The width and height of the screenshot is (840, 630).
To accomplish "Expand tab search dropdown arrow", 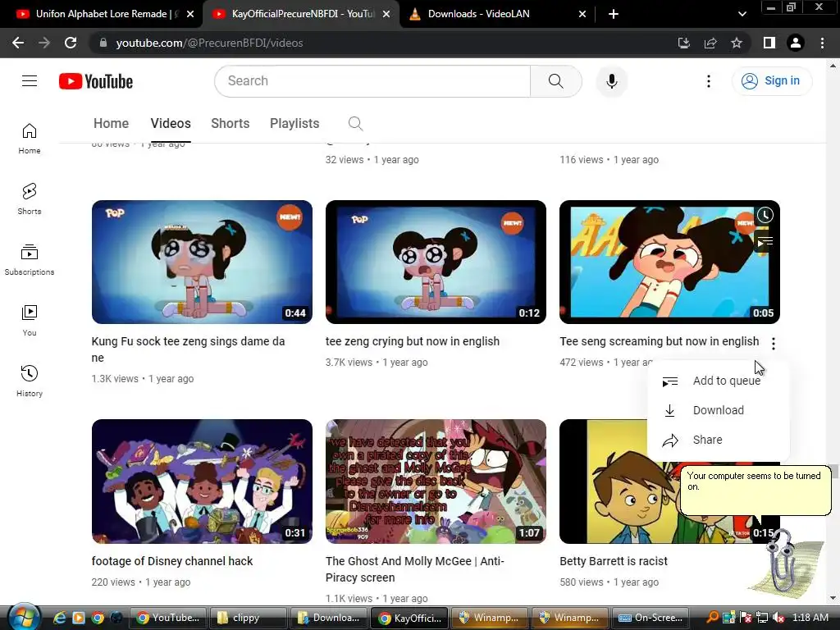I will click(x=742, y=15).
